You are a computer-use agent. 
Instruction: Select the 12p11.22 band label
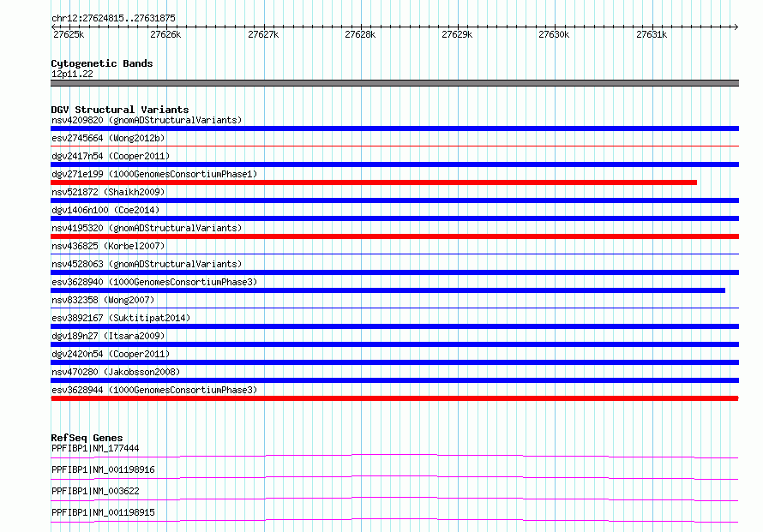tap(72, 74)
